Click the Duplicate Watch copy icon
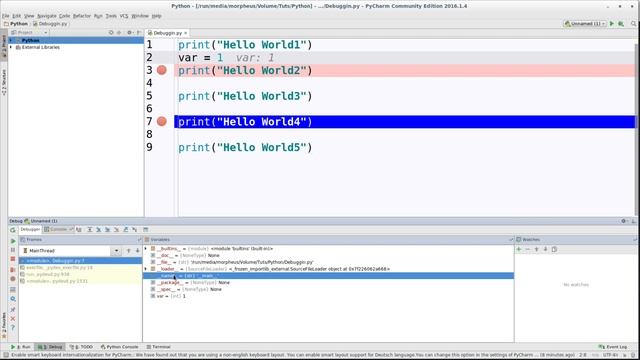The image size is (640, 360). click(554, 249)
